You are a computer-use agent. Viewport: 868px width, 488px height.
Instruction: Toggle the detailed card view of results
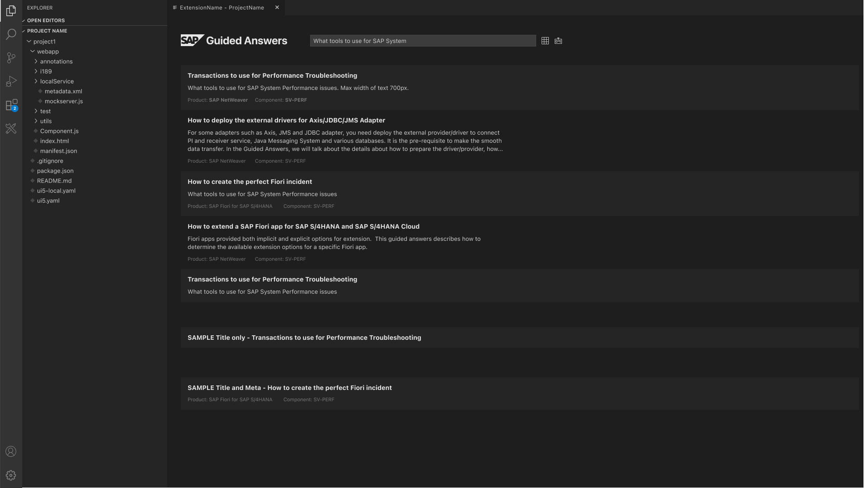(x=558, y=41)
